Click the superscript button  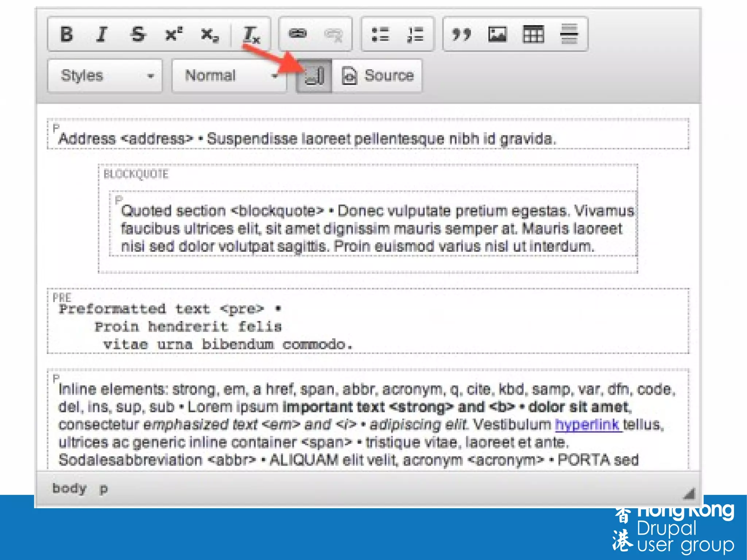coord(174,35)
